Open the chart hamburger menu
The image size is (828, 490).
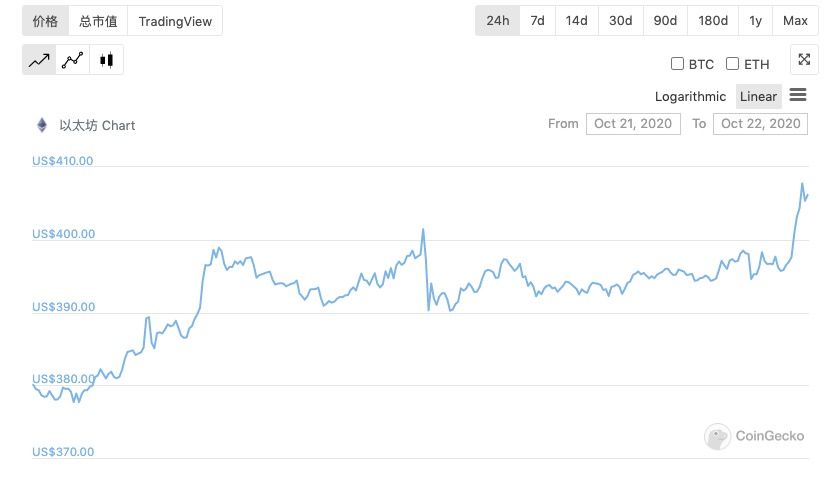pos(797,95)
